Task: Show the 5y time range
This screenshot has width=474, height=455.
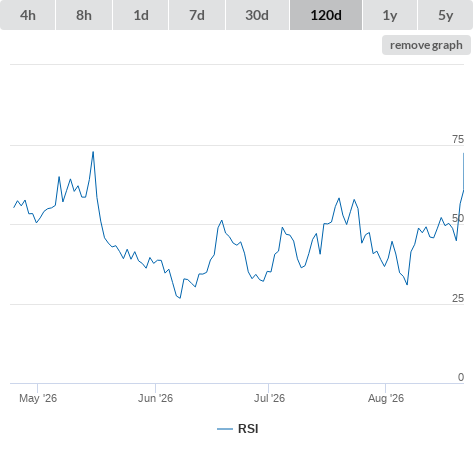Action: 446,15
